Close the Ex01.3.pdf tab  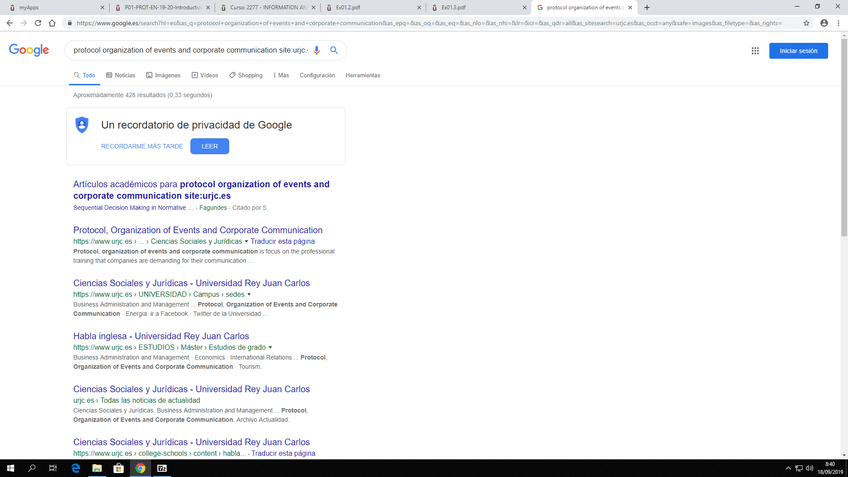coord(524,8)
